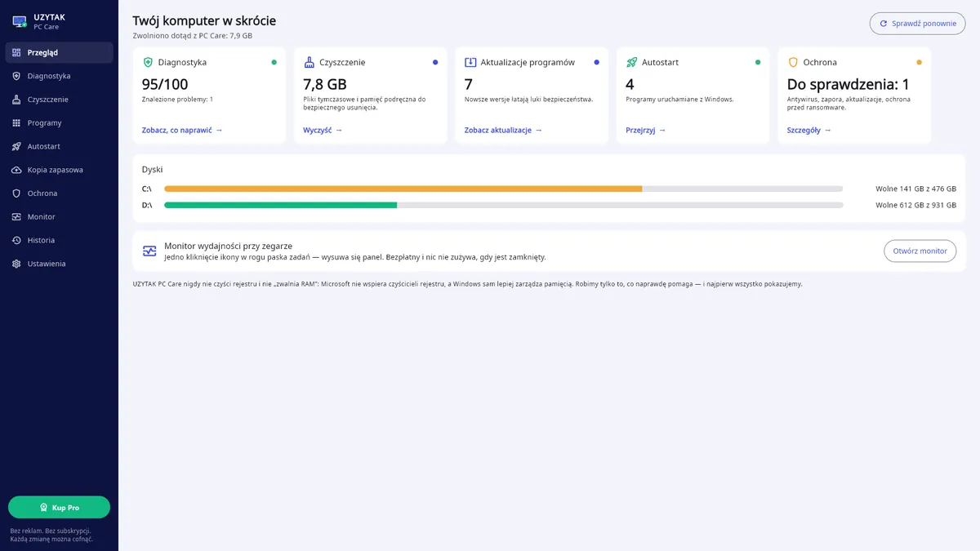Image resolution: width=980 pixels, height=551 pixels.
Task: Click the download icon on Aktualizacje programów card
Action: 470,62
